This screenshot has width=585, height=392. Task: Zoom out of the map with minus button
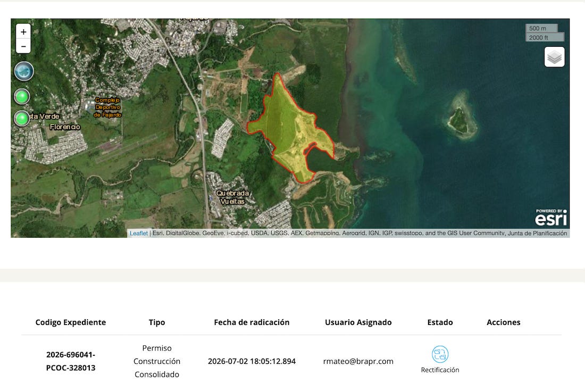tap(23, 46)
